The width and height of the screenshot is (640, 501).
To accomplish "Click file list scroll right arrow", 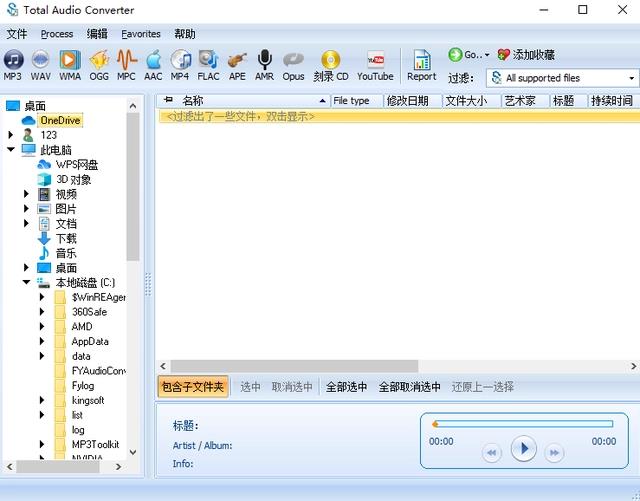I will pyautogui.click(x=633, y=366).
